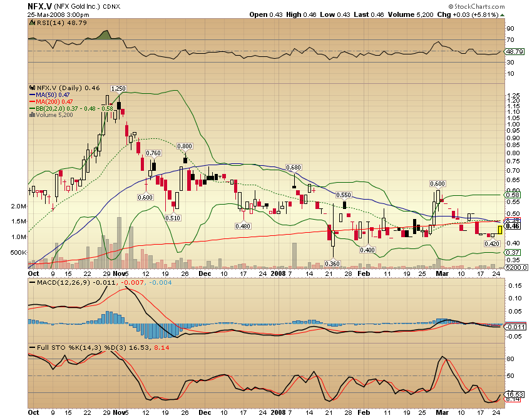
Task: Click the blue MA(50) line color swatch
Action: (x=32, y=94)
